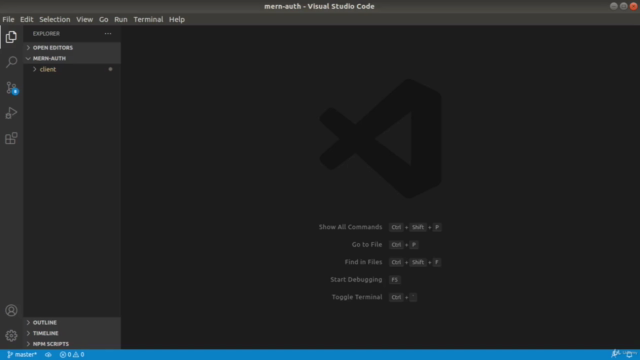
Task: Open the Selection menu
Action: click(55, 19)
